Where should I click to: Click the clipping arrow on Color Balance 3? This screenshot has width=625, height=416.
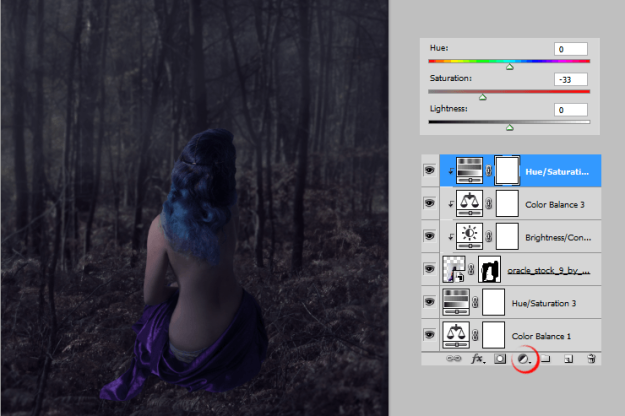450,204
